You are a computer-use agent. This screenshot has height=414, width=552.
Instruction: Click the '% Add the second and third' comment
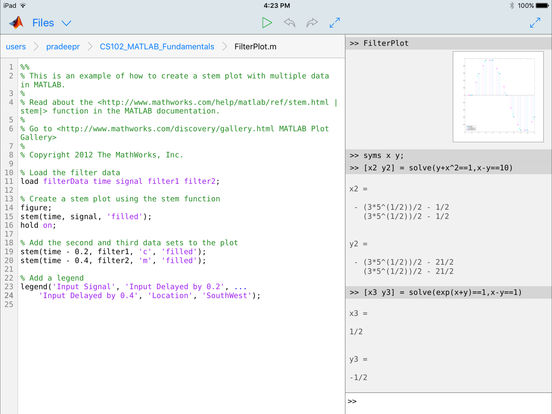pos(129,243)
